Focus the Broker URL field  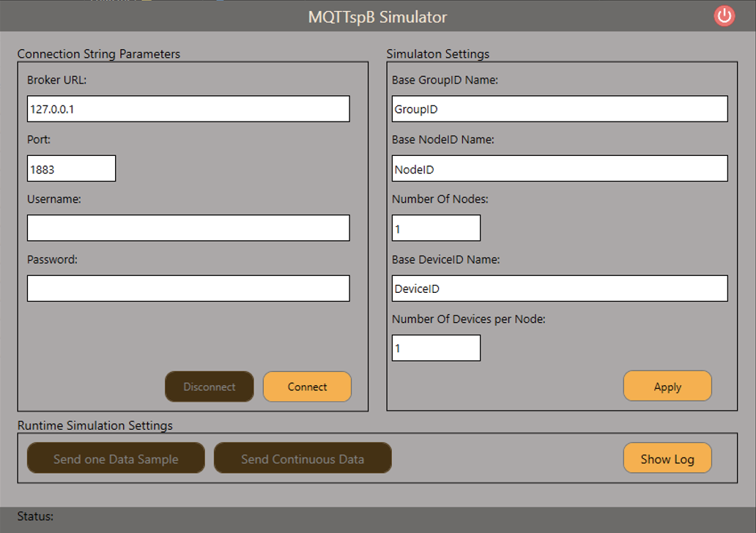click(x=188, y=109)
